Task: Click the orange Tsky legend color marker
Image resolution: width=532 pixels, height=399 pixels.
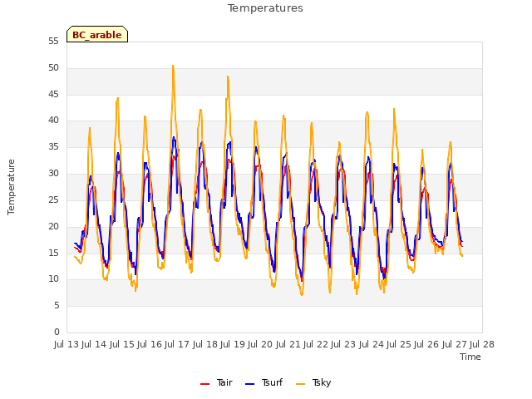Action: 300,384
